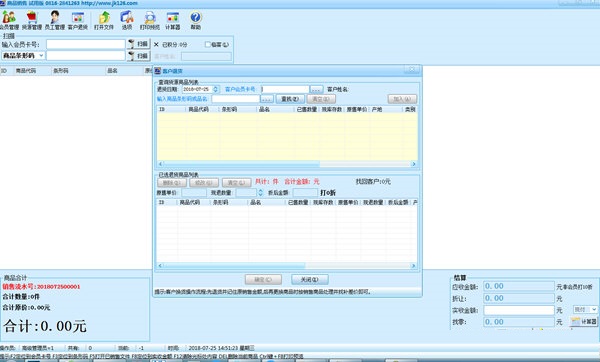
Task: Click the return quantity stepper arrows
Action: pyautogui.click(x=260, y=192)
